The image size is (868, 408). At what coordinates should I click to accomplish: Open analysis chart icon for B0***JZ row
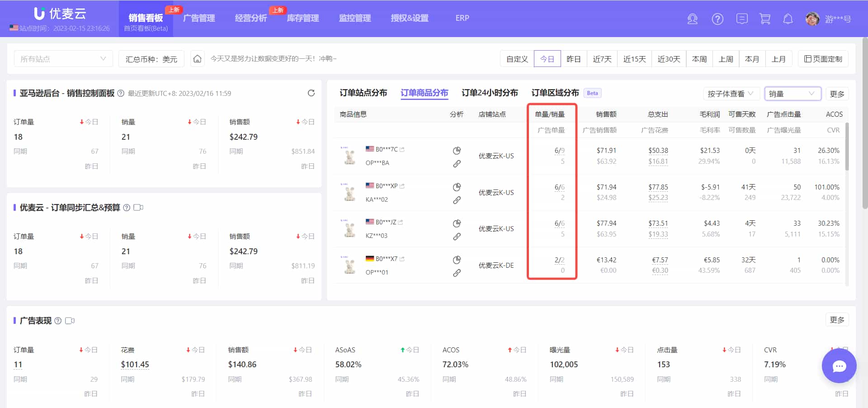[x=457, y=223]
